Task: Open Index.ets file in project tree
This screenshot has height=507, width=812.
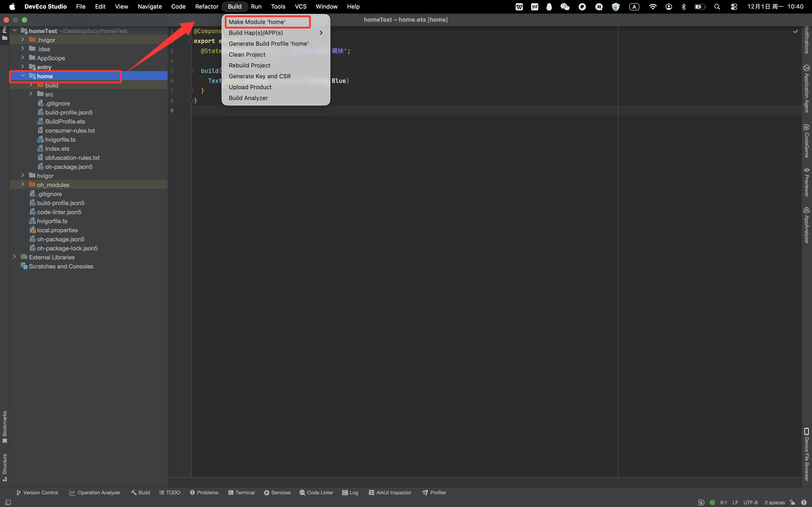Action: (x=57, y=148)
